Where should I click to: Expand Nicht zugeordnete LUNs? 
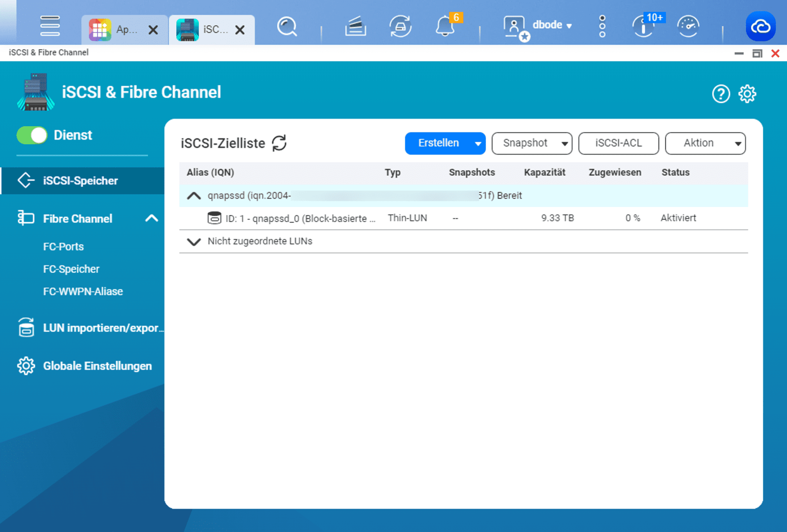pos(194,241)
